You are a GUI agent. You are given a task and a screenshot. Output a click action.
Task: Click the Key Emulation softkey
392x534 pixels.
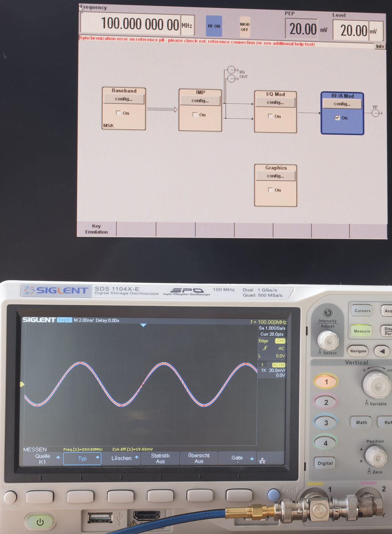[96, 229]
